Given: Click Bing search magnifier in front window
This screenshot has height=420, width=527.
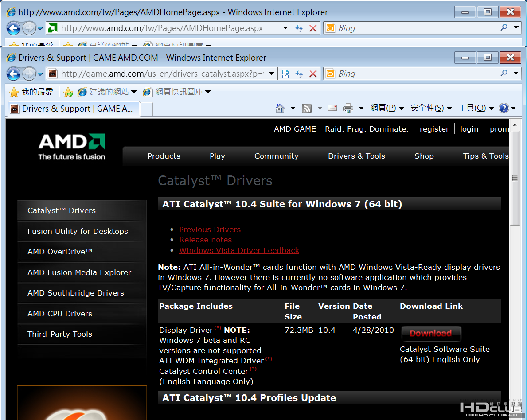Looking at the screenshot, I should click(x=504, y=73).
